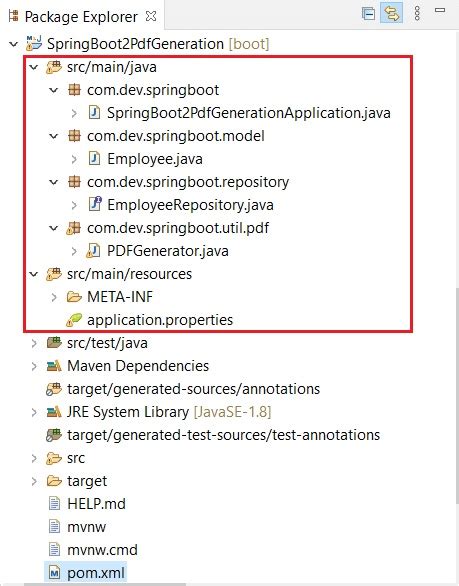Select Employee.java file

(155, 159)
